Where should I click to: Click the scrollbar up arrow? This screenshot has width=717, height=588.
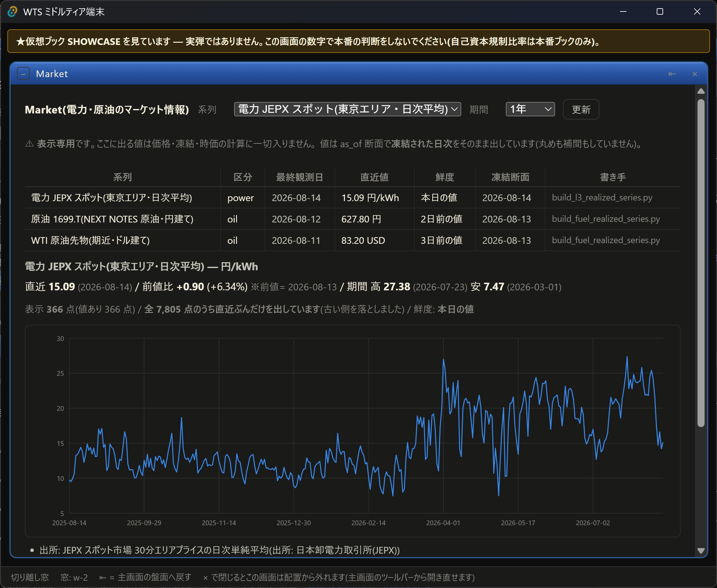tap(701, 91)
